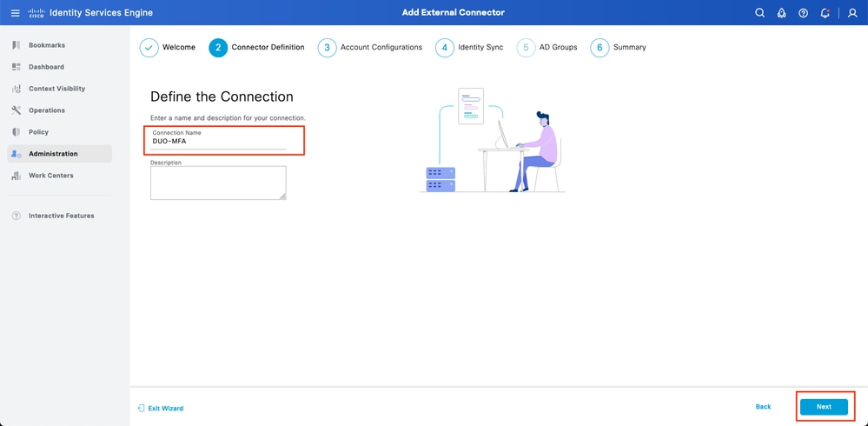Click step 3 circle in wizard
868x426 pixels.
point(328,48)
